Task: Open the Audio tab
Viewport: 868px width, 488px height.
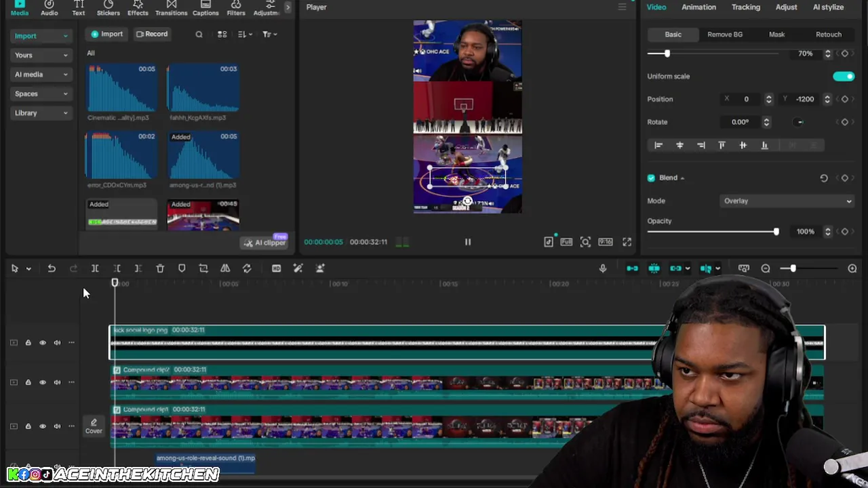Action: click(x=49, y=9)
